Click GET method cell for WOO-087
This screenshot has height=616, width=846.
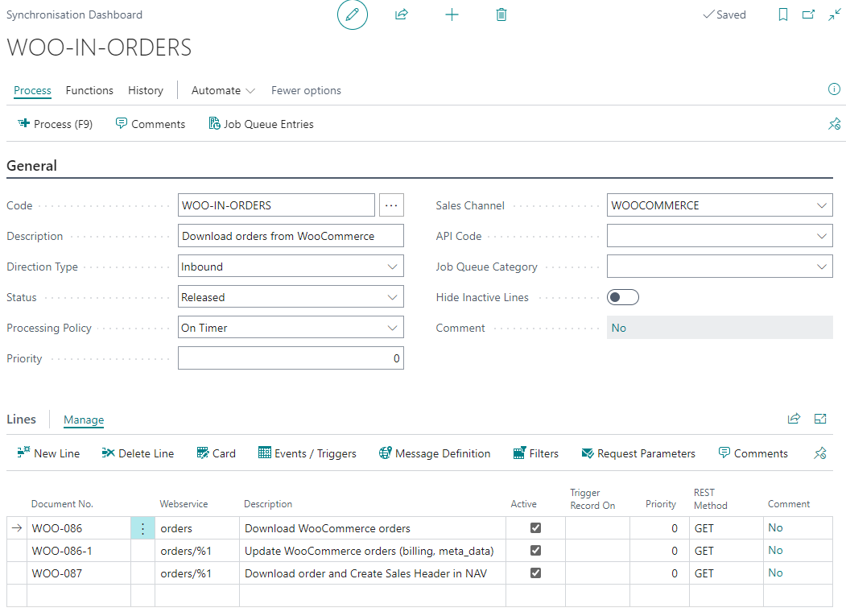[x=726, y=573]
